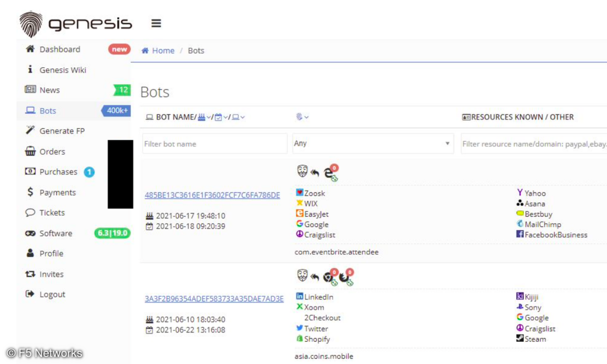This screenshot has width=607, height=364.
Task: Click the mask icon for bot 3A3F2B96
Action: click(x=302, y=275)
